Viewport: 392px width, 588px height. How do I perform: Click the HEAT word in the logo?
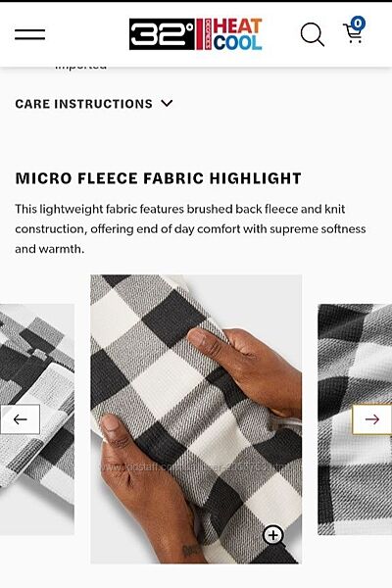point(237,25)
